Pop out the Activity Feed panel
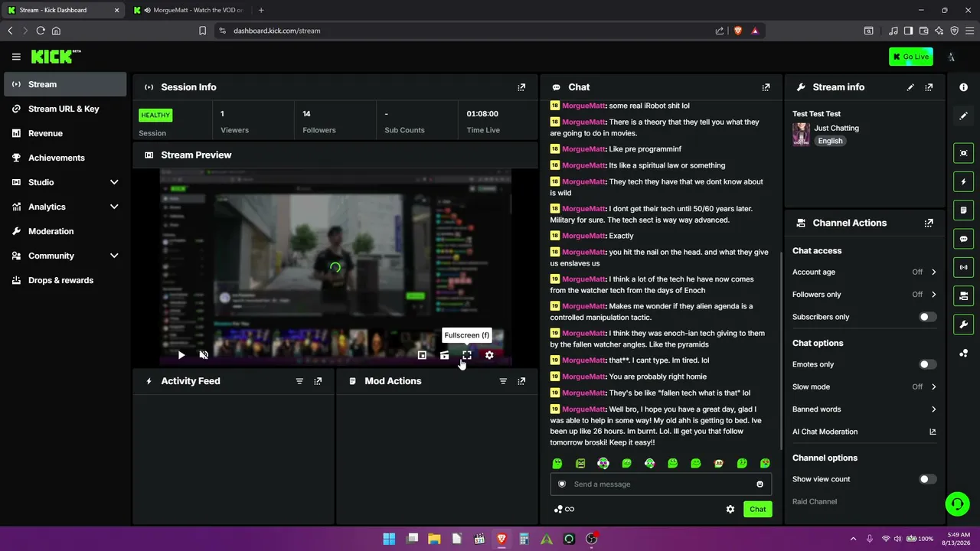This screenshot has width=980, height=551. coord(318,381)
